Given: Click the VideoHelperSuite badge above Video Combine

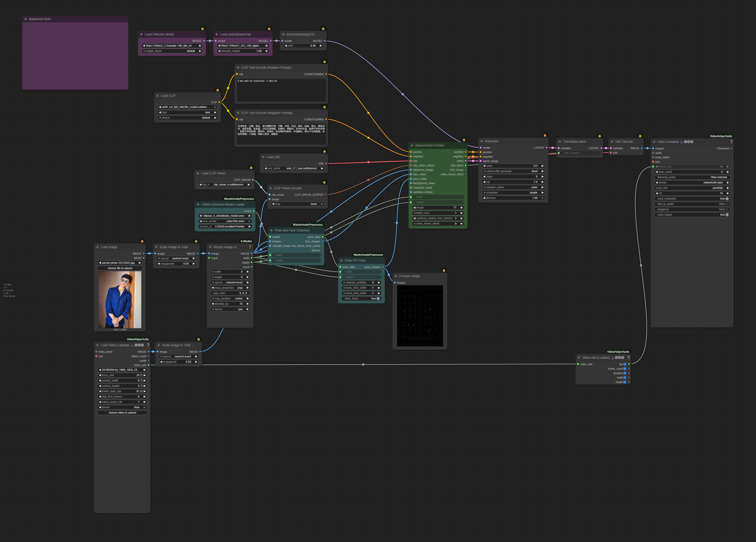Looking at the screenshot, I should click(x=721, y=136).
